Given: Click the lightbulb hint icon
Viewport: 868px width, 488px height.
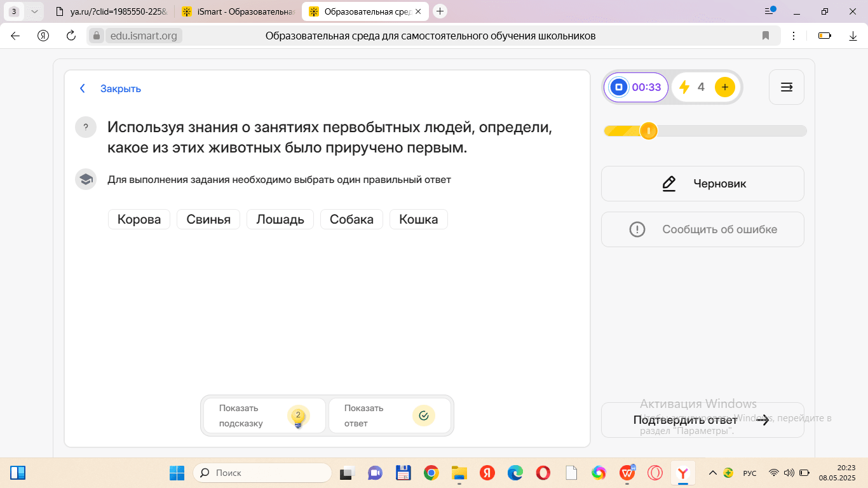Looking at the screenshot, I should click(298, 416).
